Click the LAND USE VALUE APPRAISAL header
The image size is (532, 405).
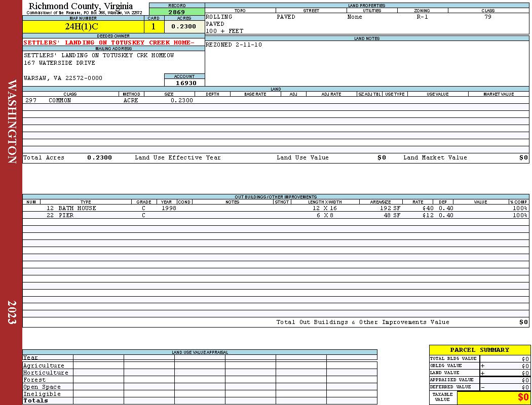pos(200,352)
